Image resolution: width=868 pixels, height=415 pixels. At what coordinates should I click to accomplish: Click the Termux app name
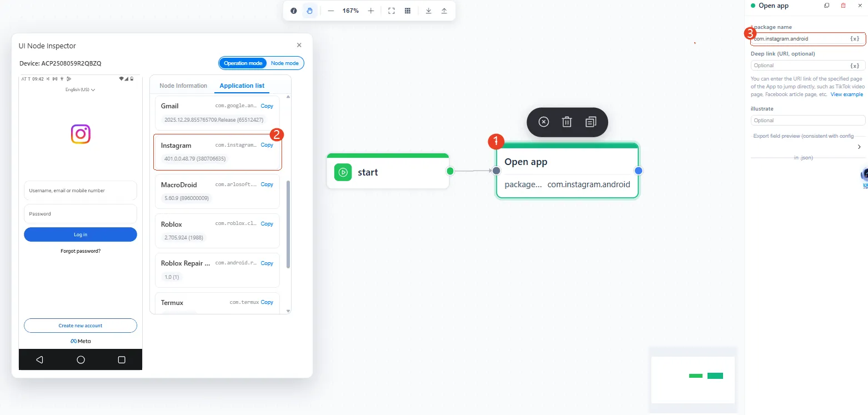click(x=172, y=303)
